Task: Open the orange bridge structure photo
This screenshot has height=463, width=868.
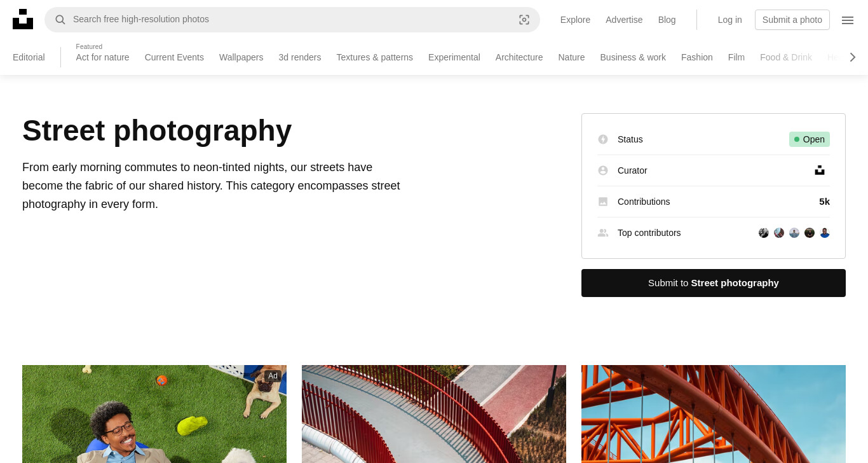Action: coord(714,414)
